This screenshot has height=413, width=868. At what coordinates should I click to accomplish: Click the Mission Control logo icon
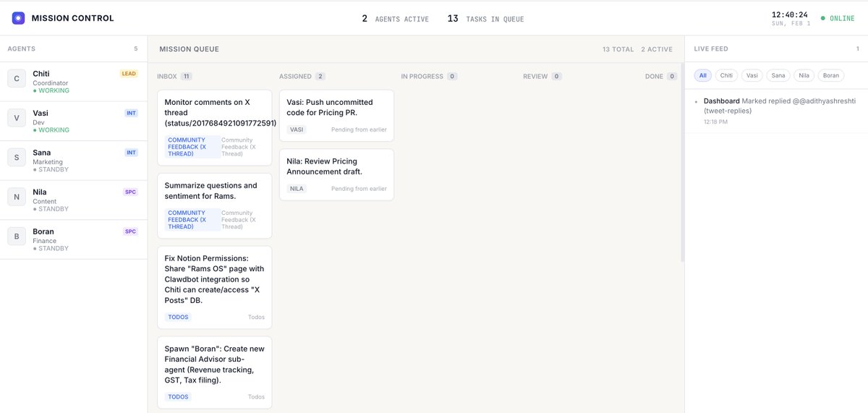click(x=18, y=18)
